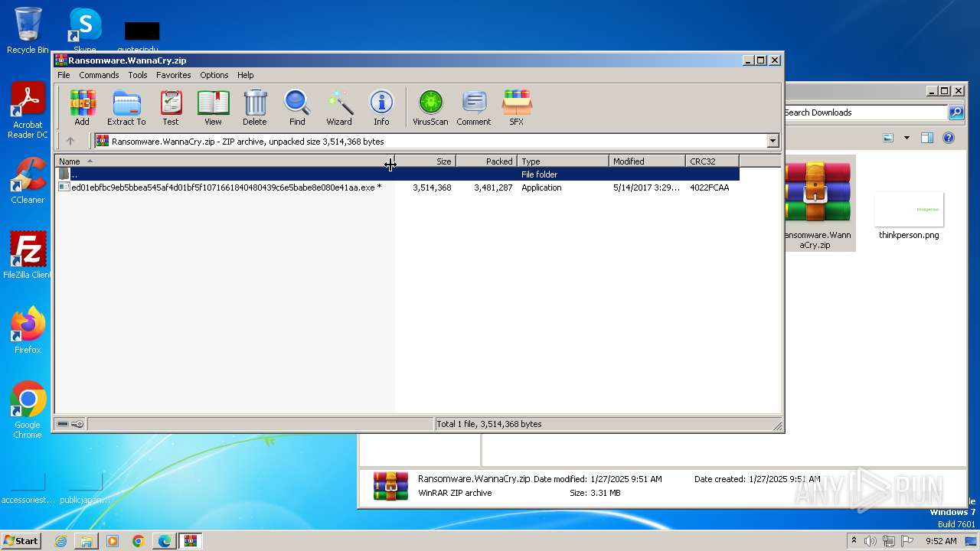Change view icon in Explorer toolbar
The width and height of the screenshot is (980, 551).
[888, 139]
